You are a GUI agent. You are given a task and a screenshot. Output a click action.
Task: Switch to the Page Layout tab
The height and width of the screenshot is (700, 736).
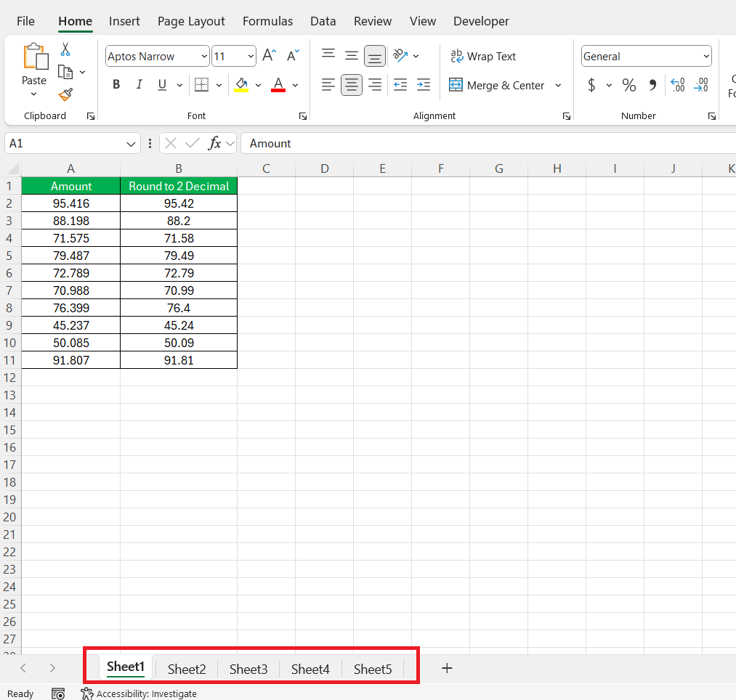click(191, 21)
